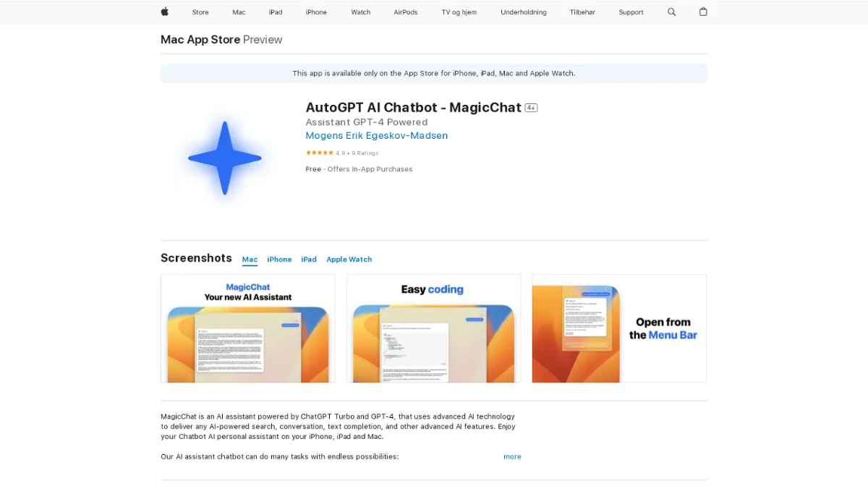Screen dimensions: 868x488
Task: Click the Apple logo icon
Action: pos(165,12)
